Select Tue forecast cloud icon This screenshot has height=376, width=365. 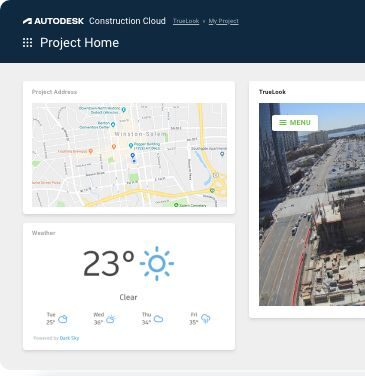point(63,319)
